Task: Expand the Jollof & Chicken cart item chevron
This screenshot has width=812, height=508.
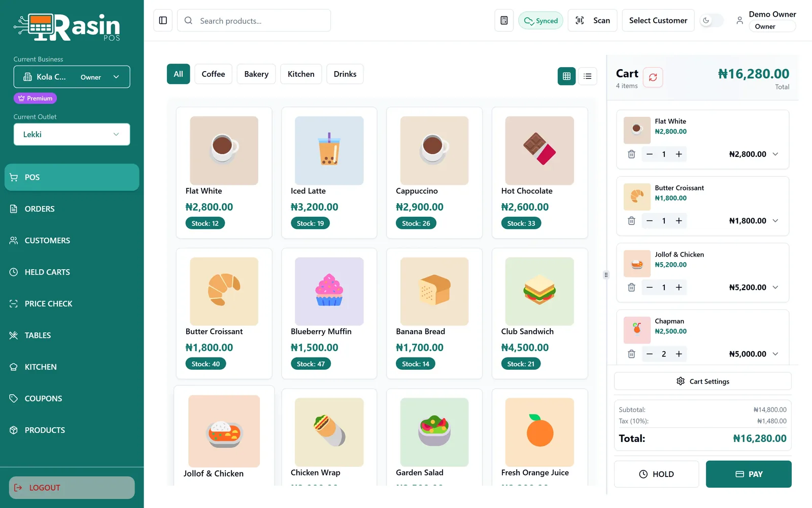Action: pos(775,287)
